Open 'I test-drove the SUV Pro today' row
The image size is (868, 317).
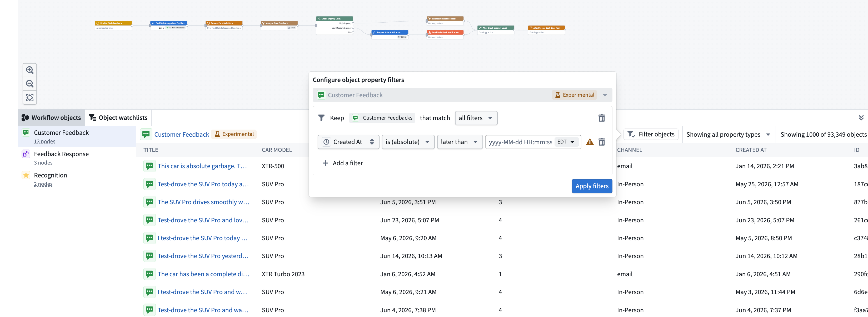pyautogui.click(x=202, y=238)
